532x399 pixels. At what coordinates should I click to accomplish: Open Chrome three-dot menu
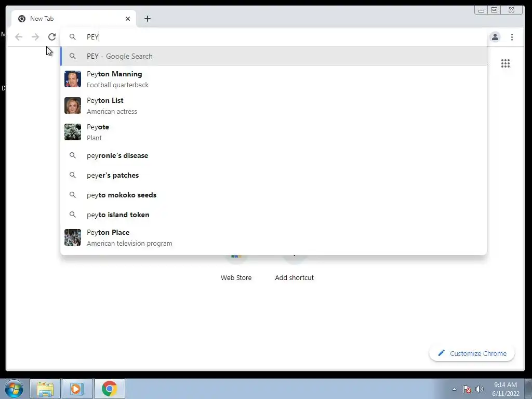tap(512, 37)
